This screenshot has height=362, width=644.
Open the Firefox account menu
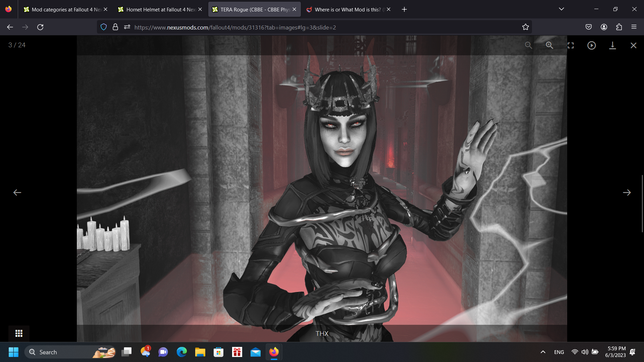604,27
